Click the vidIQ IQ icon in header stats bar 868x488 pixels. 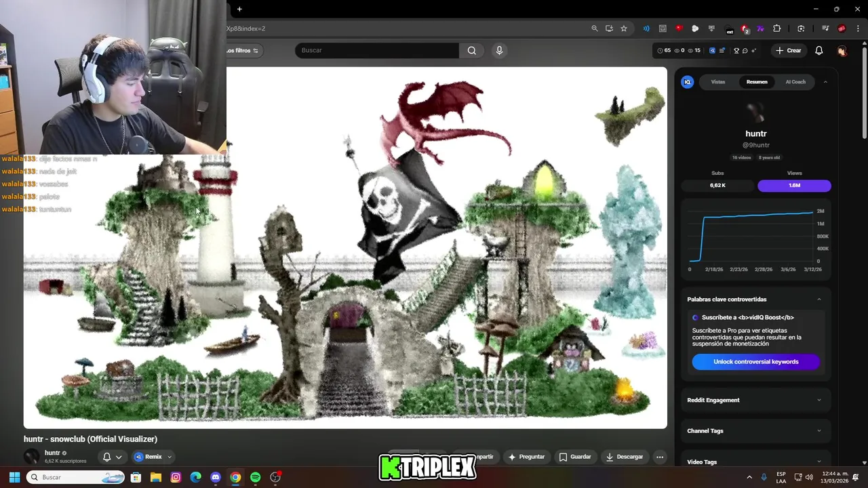point(712,50)
